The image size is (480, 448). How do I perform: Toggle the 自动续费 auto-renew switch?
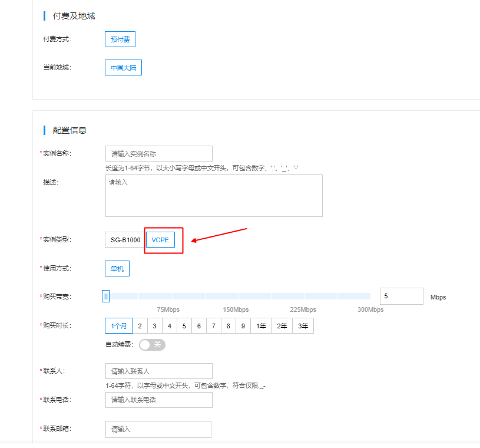152,345
